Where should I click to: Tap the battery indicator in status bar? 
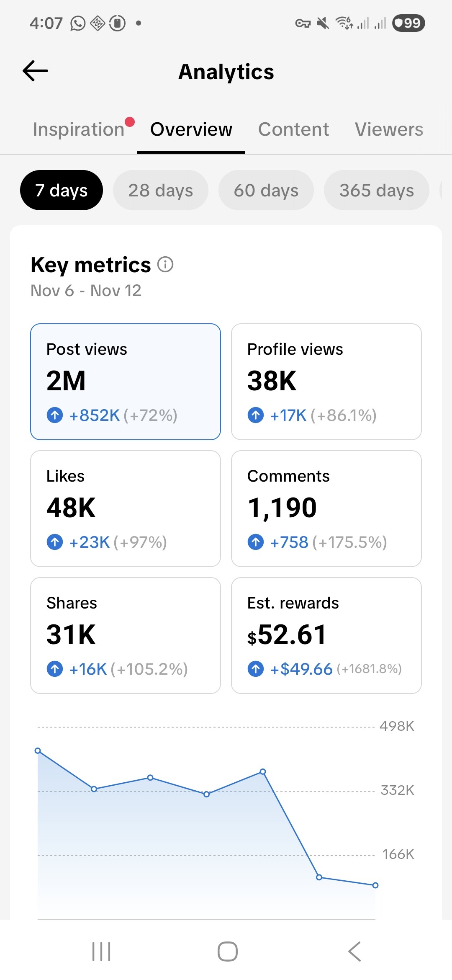(x=408, y=23)
